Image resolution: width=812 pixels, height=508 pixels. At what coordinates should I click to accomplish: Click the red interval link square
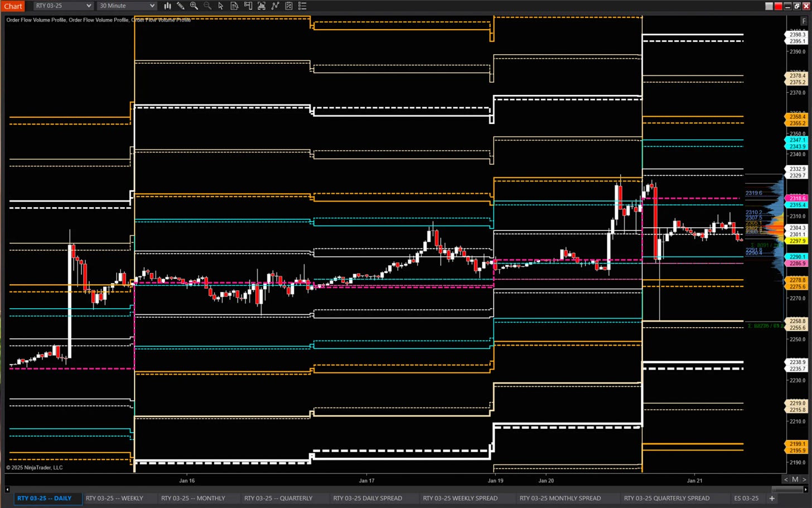point(779,6)
